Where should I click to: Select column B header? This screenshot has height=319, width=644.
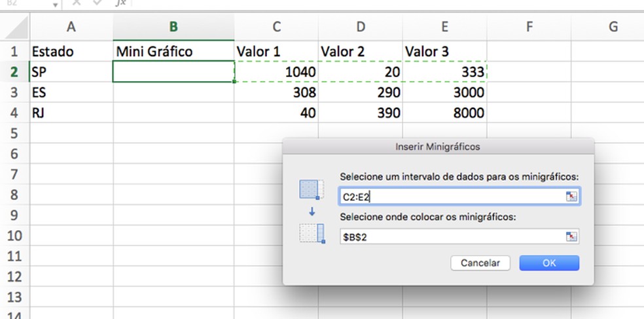click(173, 27)
